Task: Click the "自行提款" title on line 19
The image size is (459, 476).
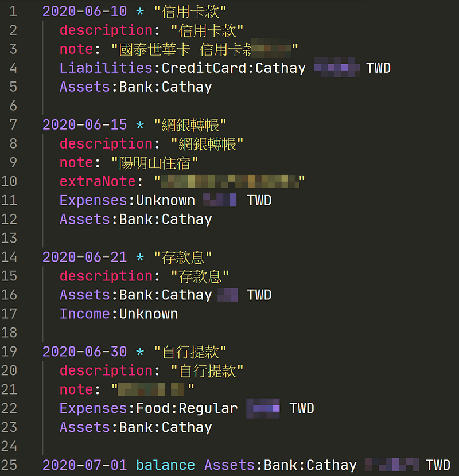Action: click(190, 352)
